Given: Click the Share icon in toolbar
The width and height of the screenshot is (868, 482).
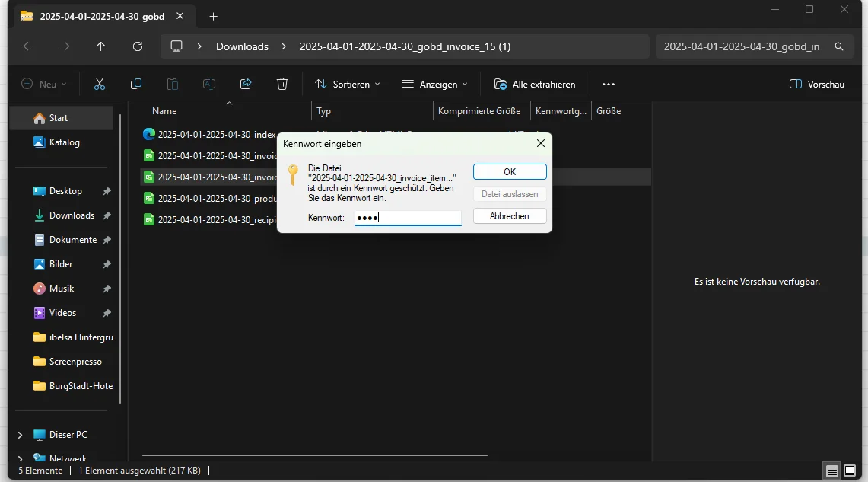Looking at the screenshot, I should tap(246, 85).
